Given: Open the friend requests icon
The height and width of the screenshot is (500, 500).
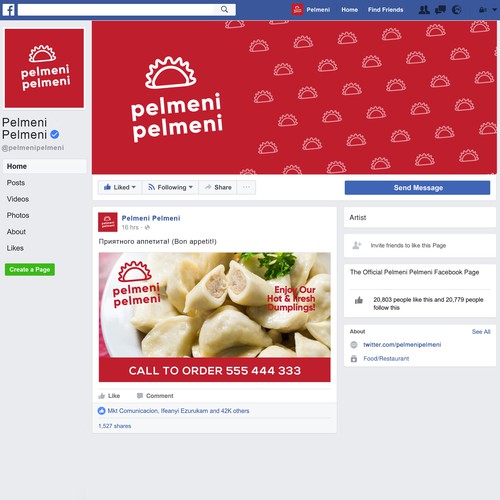Looking at the screenshot, I should click(424, 10).
